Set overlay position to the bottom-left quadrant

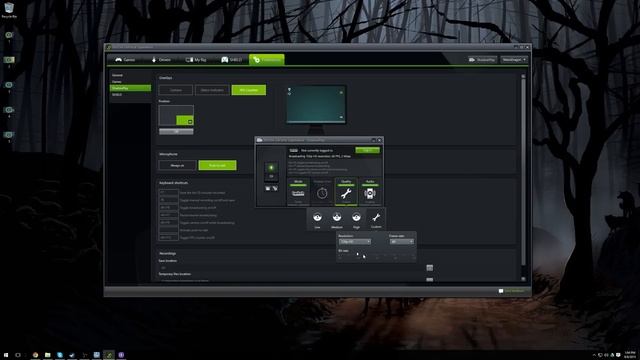coord(167,120)
